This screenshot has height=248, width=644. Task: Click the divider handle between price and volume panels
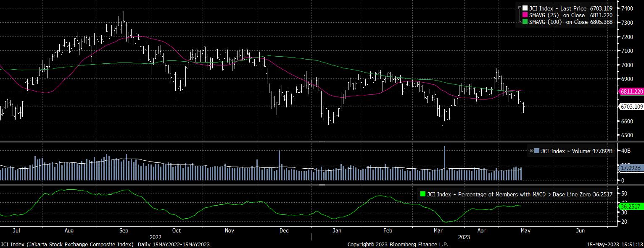[x=322, y=142]
